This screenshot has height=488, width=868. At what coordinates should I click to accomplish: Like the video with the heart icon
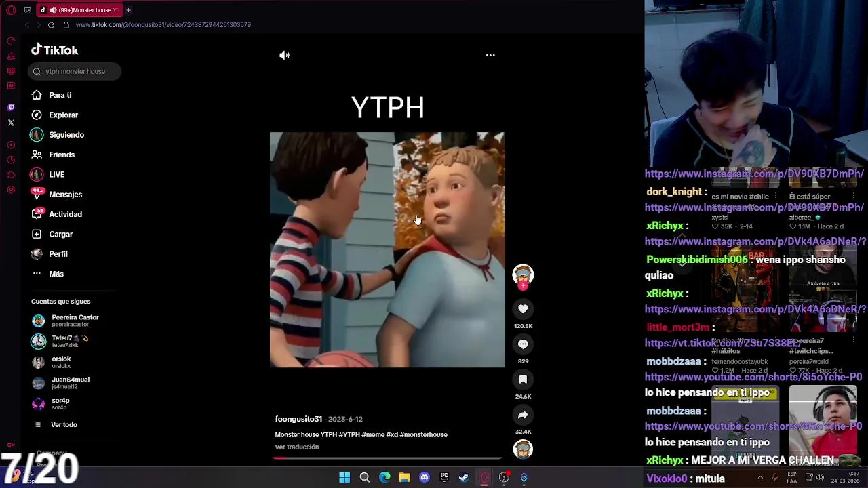pos(523,309)
